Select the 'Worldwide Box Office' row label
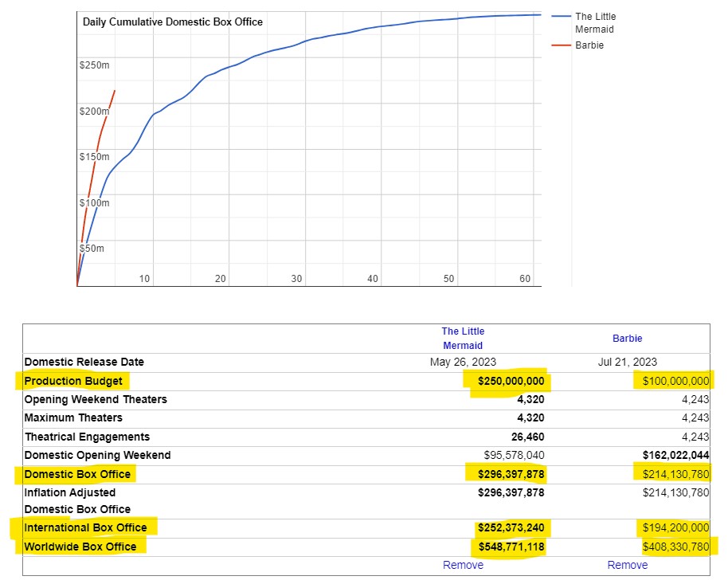728x584 pixels. [x=80, y=547]
